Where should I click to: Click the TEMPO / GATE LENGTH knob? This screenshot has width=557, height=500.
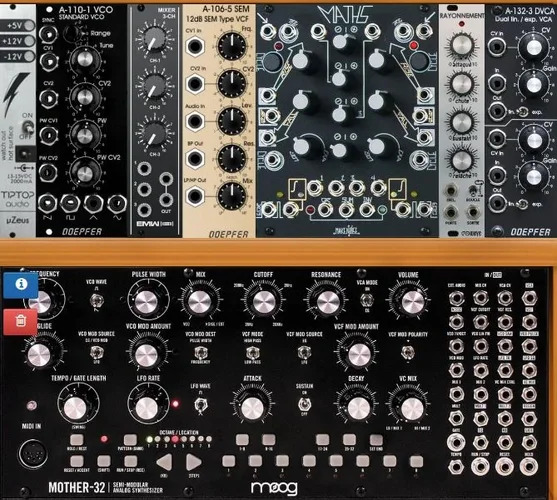point(75,408)
